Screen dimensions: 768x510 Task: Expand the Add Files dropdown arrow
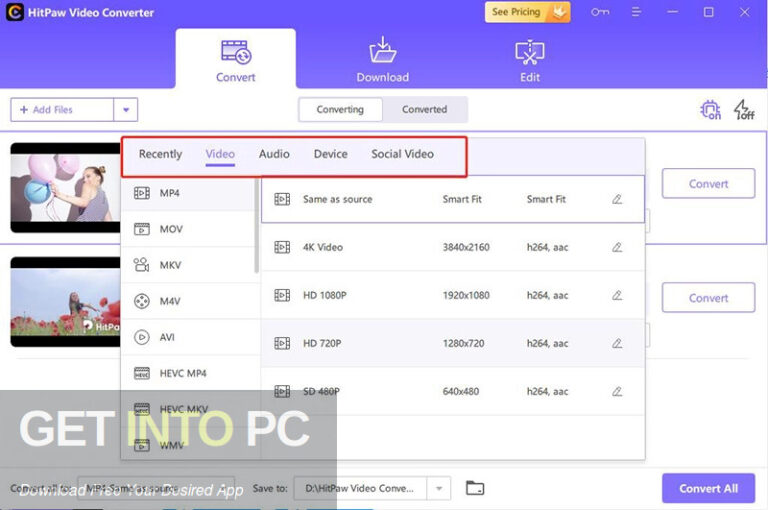tap(126, 110)
